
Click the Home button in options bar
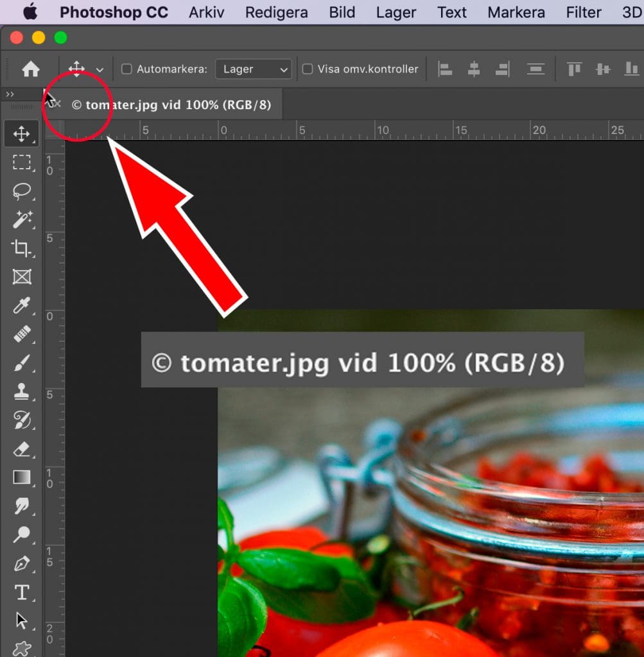pyautogui.click(x=31, y=69)
